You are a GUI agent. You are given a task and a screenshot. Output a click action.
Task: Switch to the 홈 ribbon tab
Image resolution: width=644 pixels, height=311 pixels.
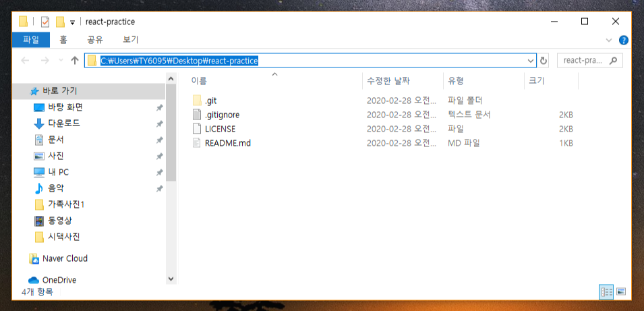[x=63, y=40]
